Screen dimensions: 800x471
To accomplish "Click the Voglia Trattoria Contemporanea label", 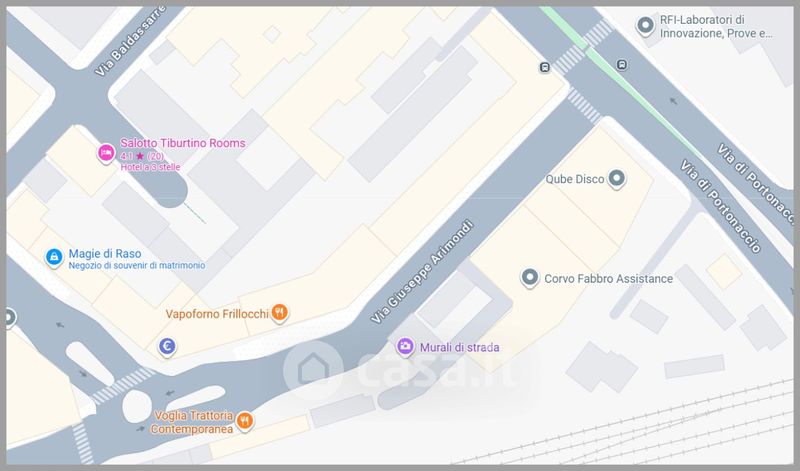I will (x=193, y=422).
